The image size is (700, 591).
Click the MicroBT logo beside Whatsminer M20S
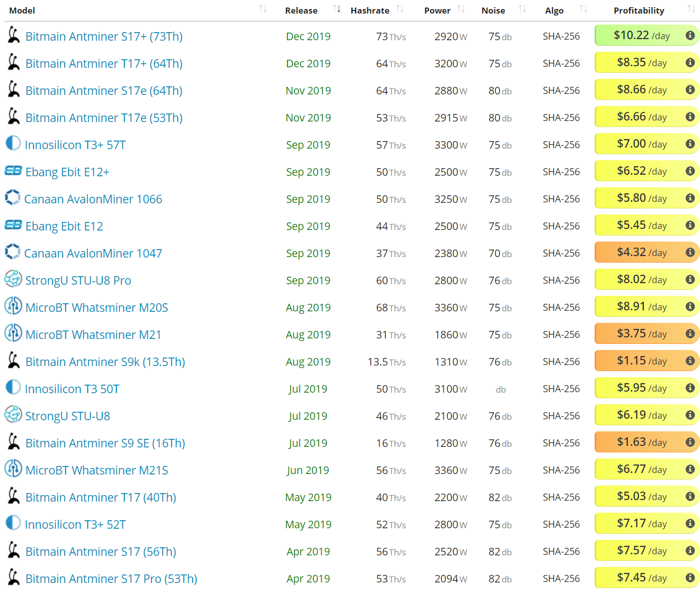click(x=13, y=306)
